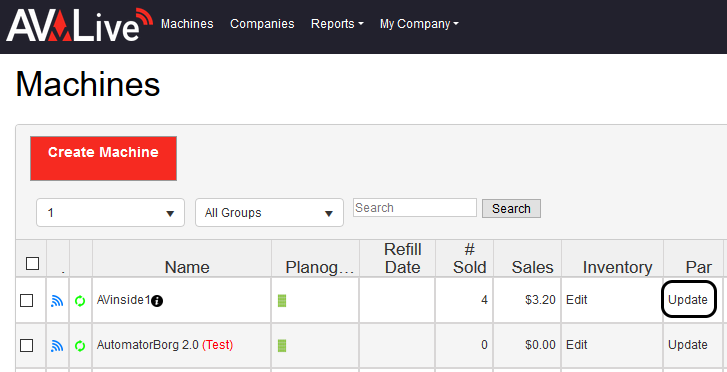727x372 pixels.
Task: Open the planogram icon for AutomatorBorg 2.0
Action: tap(282, 346)
